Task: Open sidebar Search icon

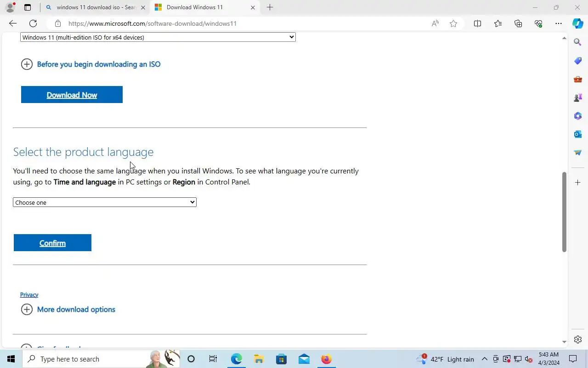Action: pyautogui.click(x=578, y=42)
